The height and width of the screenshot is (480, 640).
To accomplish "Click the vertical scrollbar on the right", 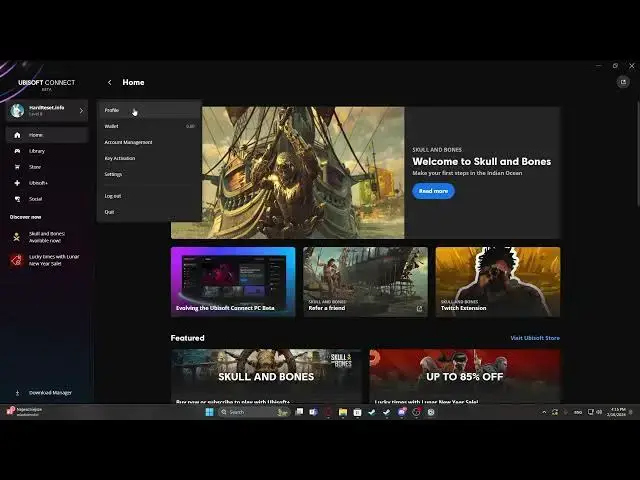I will (x=637, y=155).
